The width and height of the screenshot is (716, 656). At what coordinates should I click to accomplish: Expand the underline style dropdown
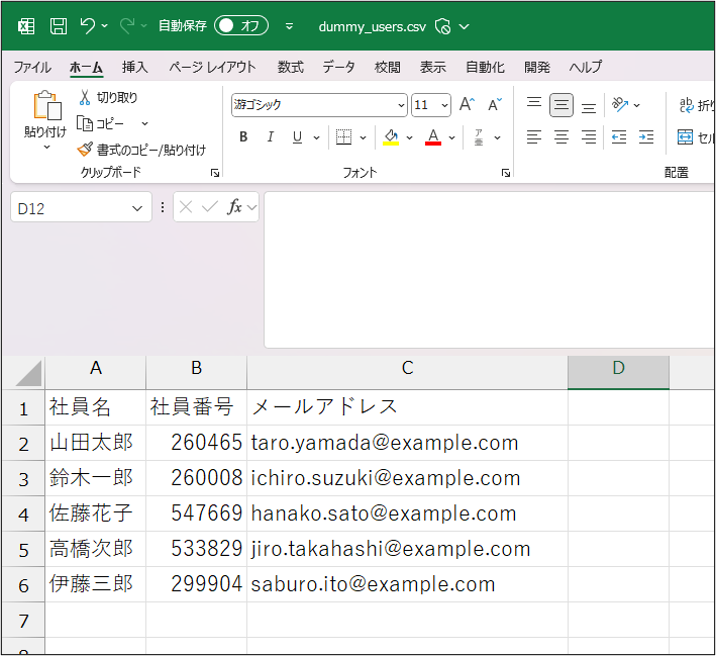[x=316, y=137]
